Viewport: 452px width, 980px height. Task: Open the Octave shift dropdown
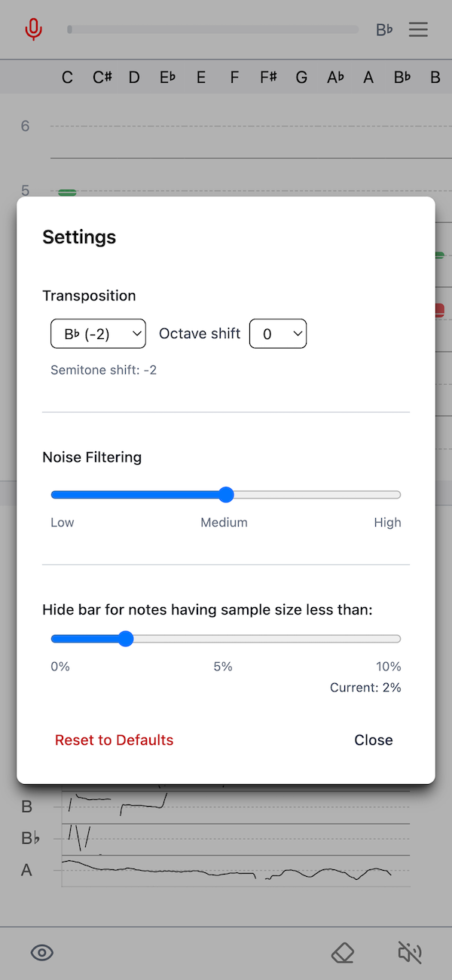(x=278, y=333)
